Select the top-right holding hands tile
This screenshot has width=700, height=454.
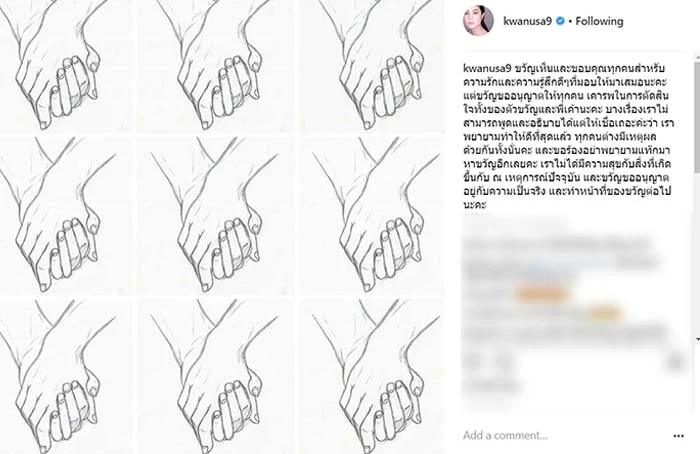pyautogui.click(x=372, y=65)
